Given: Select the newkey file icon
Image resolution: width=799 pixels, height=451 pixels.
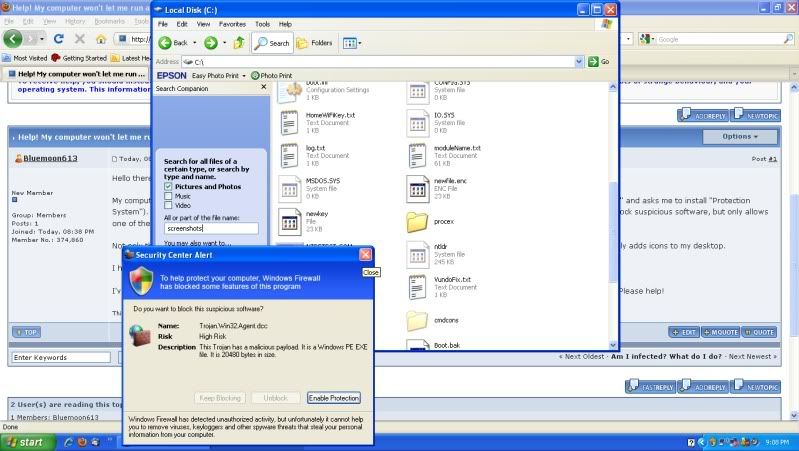Looking at the screenshot, I should pyautogui.click(x=289, y=222).
